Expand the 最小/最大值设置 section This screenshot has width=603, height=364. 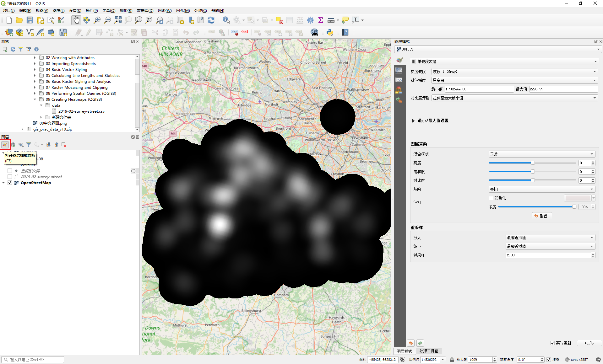click(x=413, y=120)
